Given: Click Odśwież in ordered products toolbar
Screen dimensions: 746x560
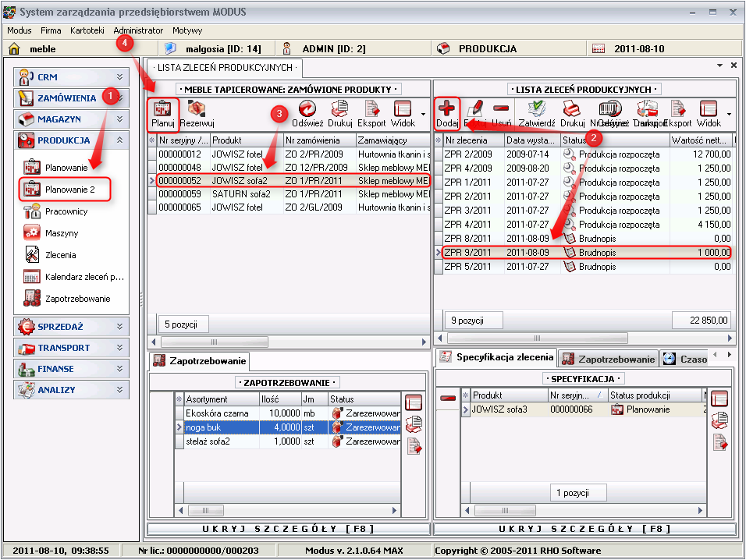Looking at the screenshot, I should [x=307, y=114].
